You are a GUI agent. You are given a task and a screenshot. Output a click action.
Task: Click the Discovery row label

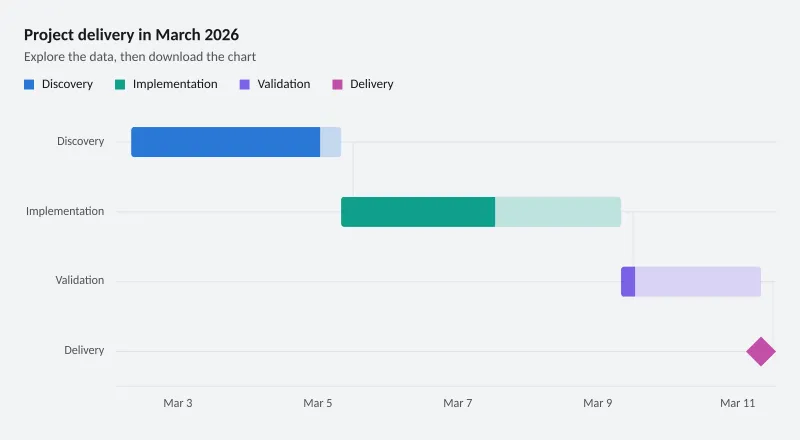coord(81,141)
